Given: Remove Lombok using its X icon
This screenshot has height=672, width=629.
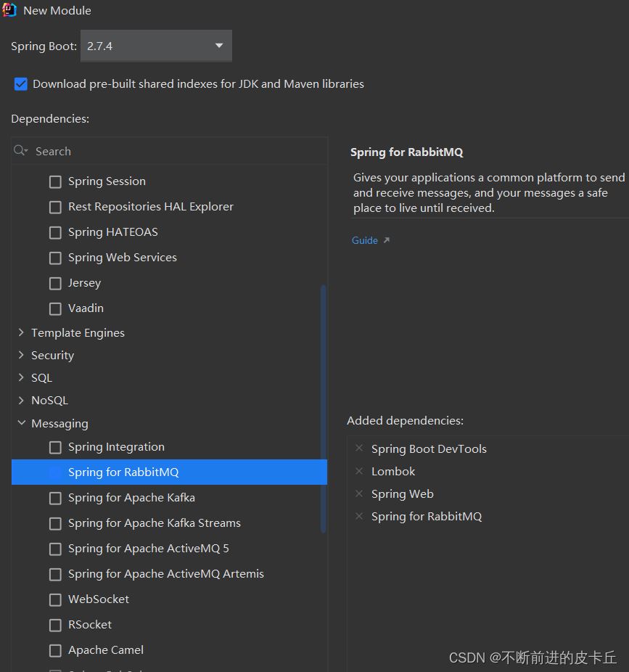Looking at the screenshot, I should [x=359, y=471].
